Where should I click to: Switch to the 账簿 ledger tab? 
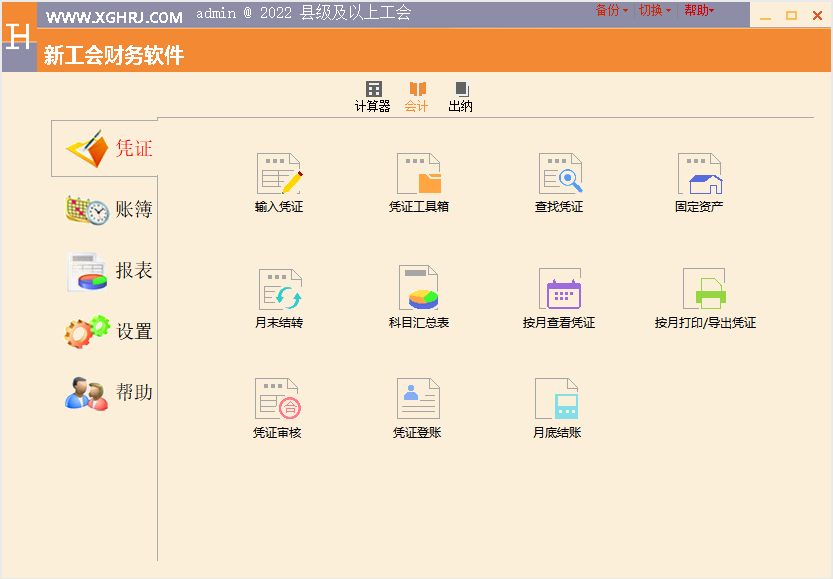point(108,210)
